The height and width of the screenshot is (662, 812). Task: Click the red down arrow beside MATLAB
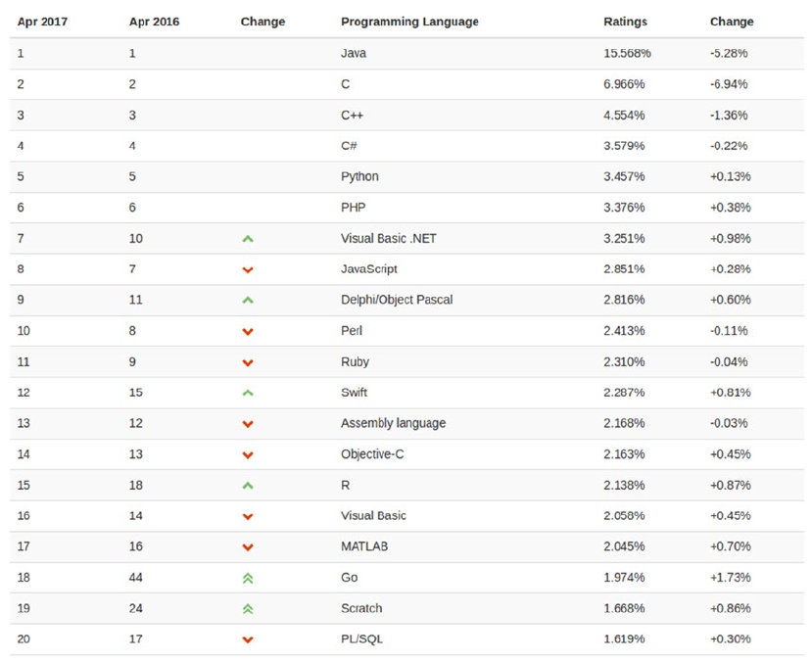pos(248,546)
